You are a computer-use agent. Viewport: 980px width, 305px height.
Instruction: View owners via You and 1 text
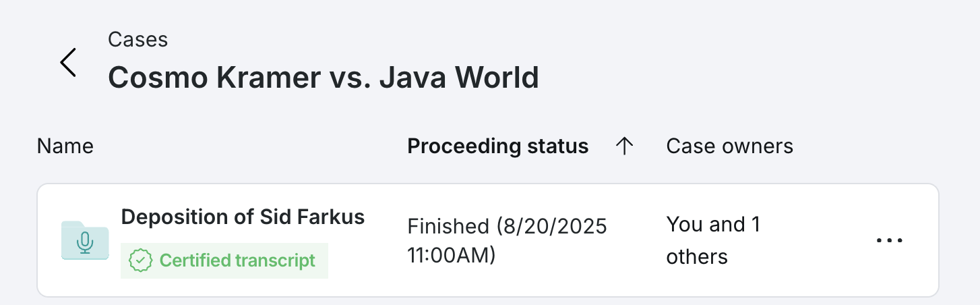pos(713,224)
